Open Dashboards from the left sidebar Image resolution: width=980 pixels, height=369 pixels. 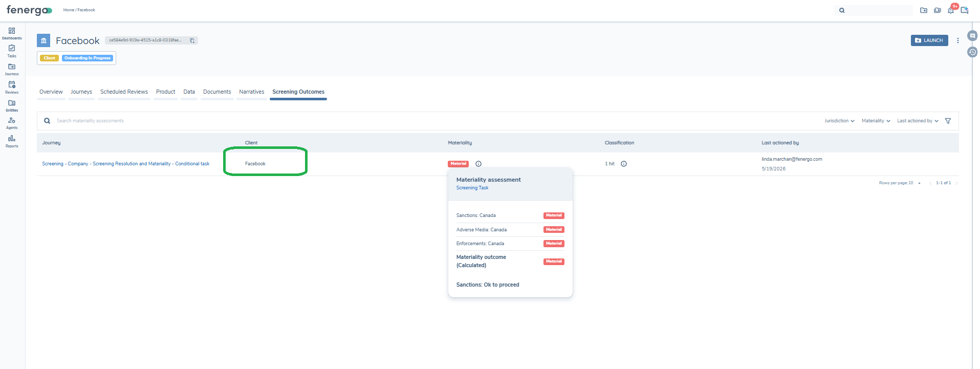pyautogui.click(x=12, y=33)
